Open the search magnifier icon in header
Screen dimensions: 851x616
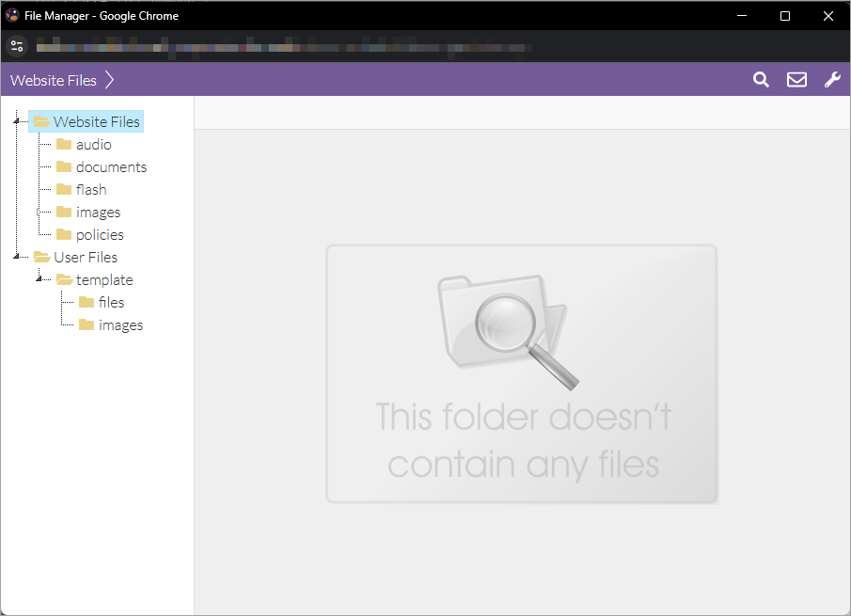point(761,80)
